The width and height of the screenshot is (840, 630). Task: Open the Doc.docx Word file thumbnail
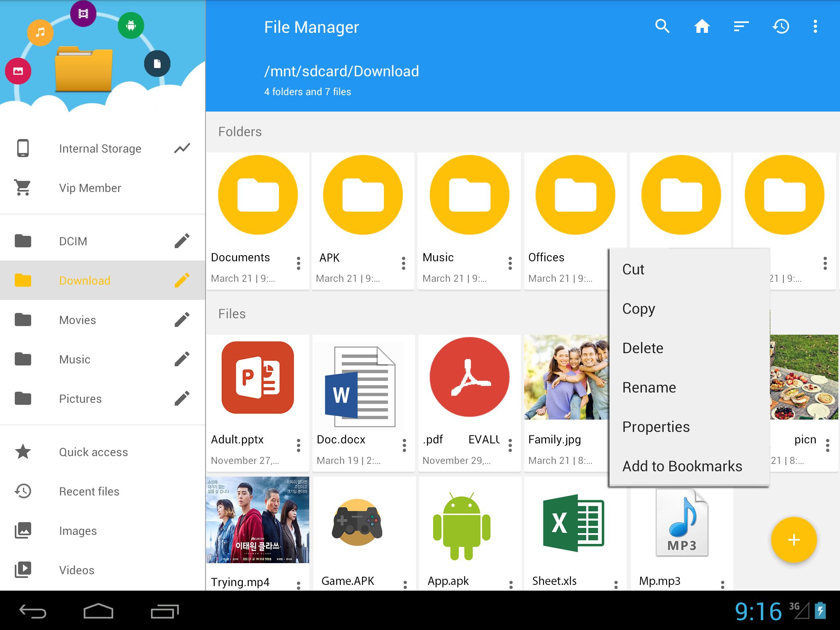tap(361, 386)
